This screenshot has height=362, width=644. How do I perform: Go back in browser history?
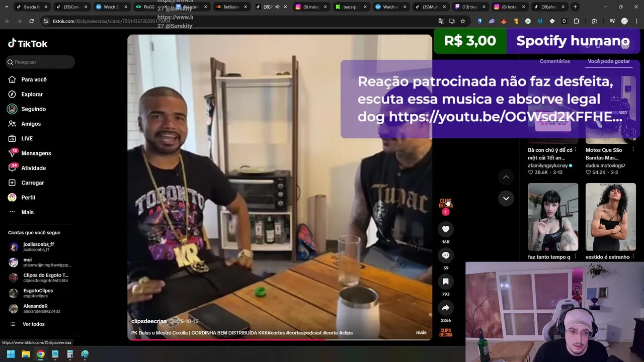[x=7, y=21]
